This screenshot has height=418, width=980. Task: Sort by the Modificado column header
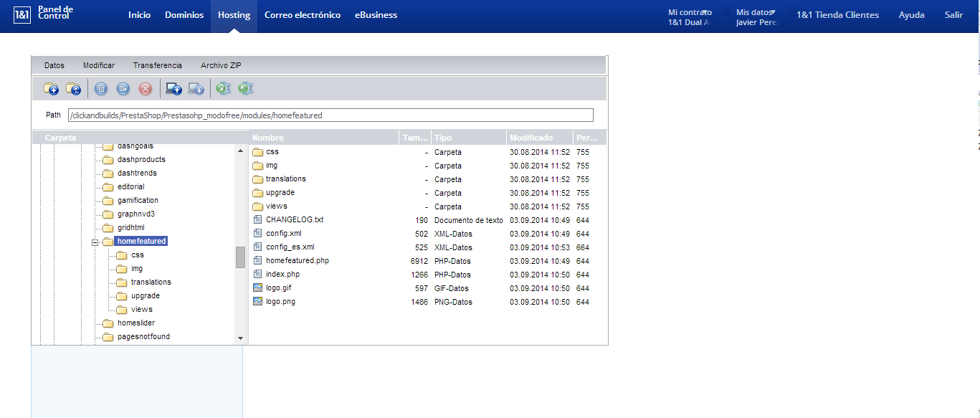pyautogui.click(x=540, y=138)
